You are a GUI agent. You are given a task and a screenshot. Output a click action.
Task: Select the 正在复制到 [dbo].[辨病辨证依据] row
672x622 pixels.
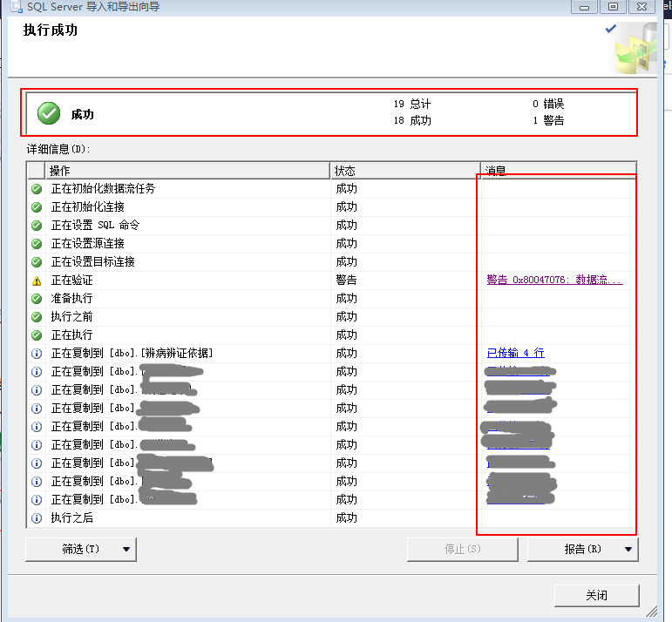pyautogui.click(x=331, y=354)
